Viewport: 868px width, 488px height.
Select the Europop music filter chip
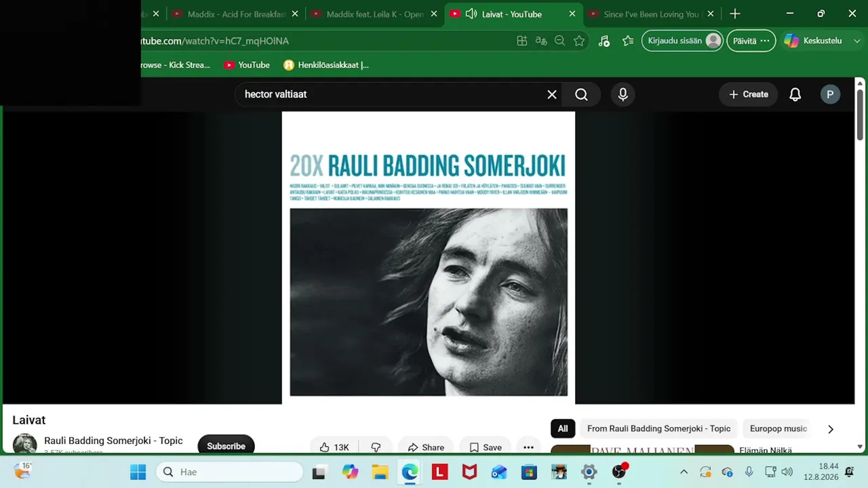point(778,428)
